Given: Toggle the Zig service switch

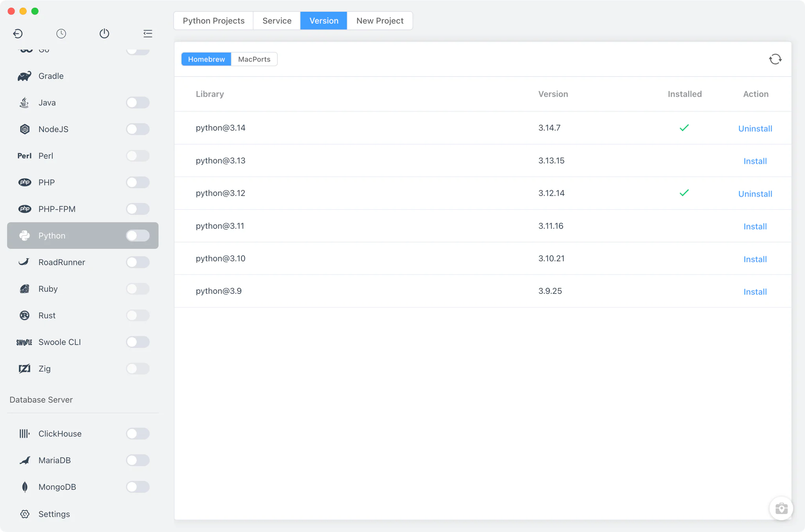Looking at the screenshot, I should pyautogui.click(x=138, y=369).
